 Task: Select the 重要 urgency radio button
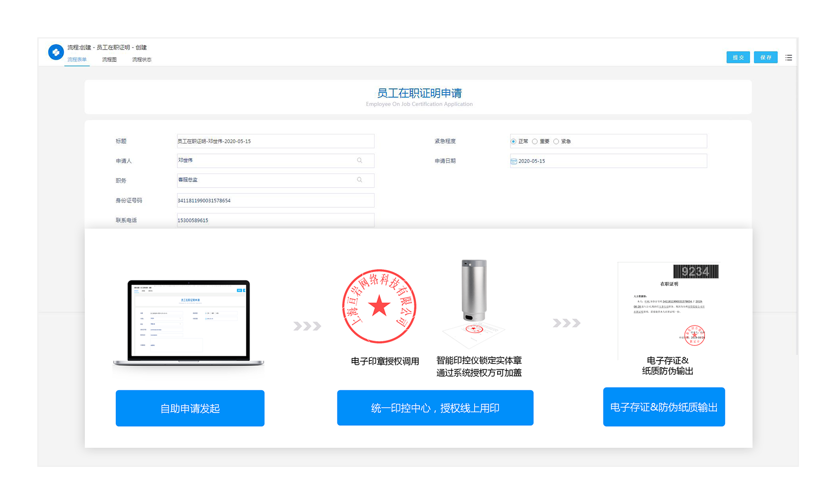[535, 141]
